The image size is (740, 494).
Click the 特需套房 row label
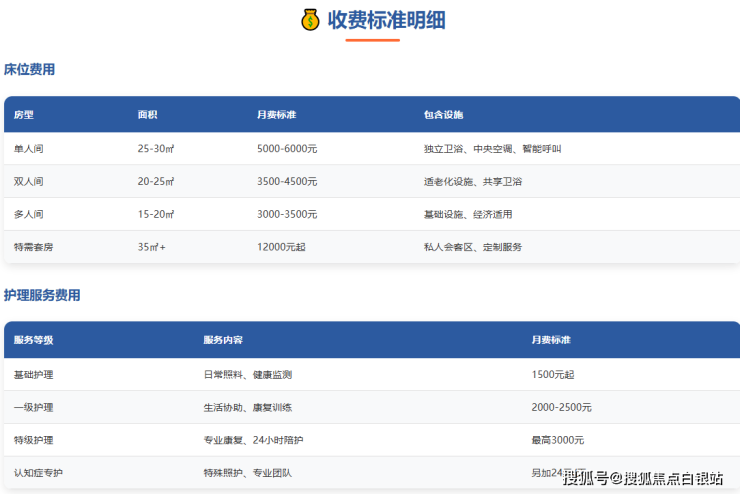(x=34, y=247)
